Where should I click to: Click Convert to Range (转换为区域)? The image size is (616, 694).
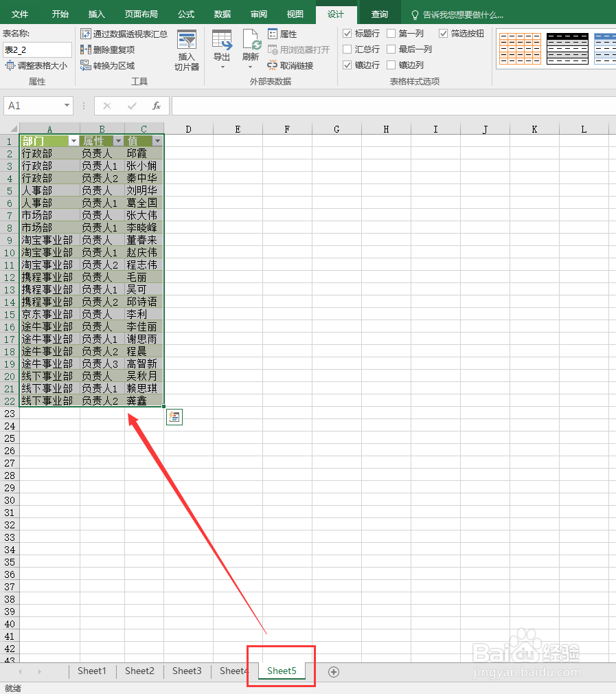click(107, 65)
